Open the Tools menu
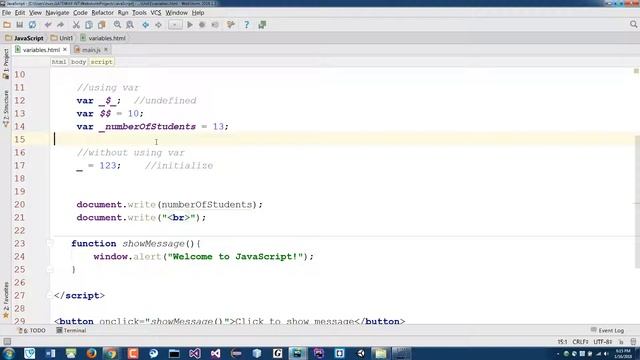The height and width of the screenshot is (360, 640). 139,13
